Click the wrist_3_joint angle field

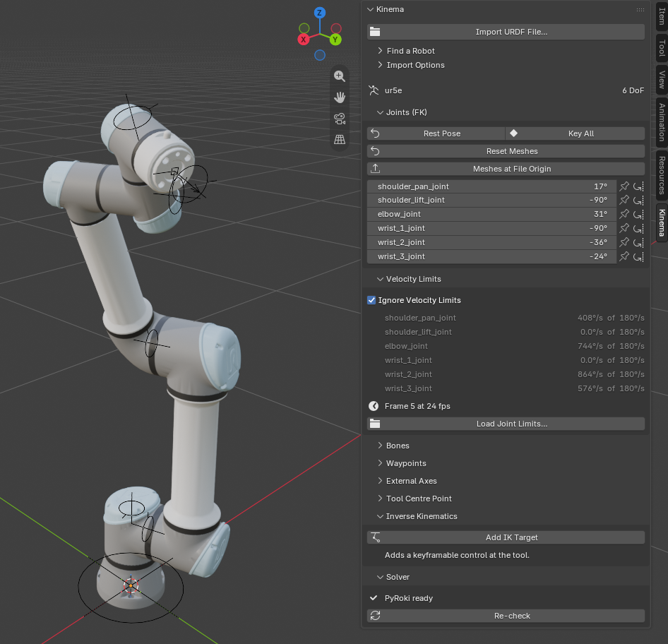(491, 256)
